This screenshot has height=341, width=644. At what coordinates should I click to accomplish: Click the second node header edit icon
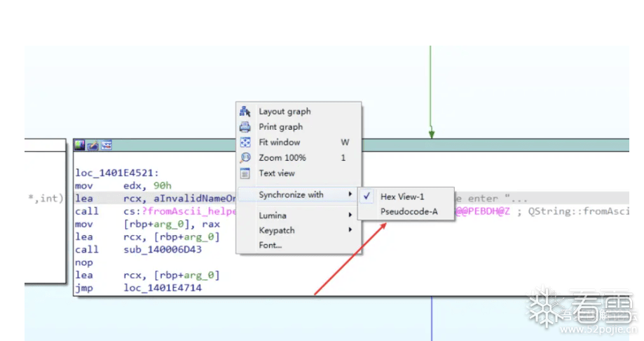pos(93,145)
